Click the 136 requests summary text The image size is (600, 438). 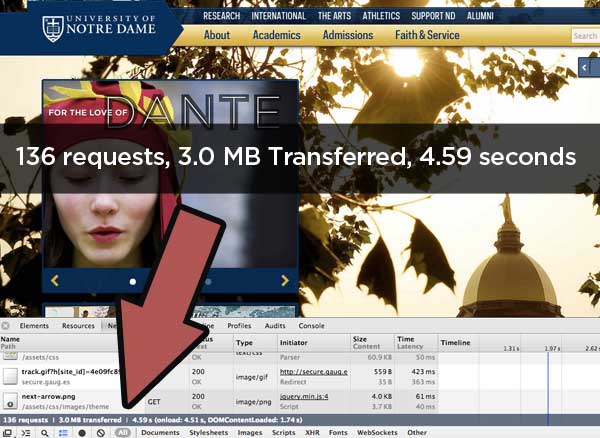pos(26,420)
